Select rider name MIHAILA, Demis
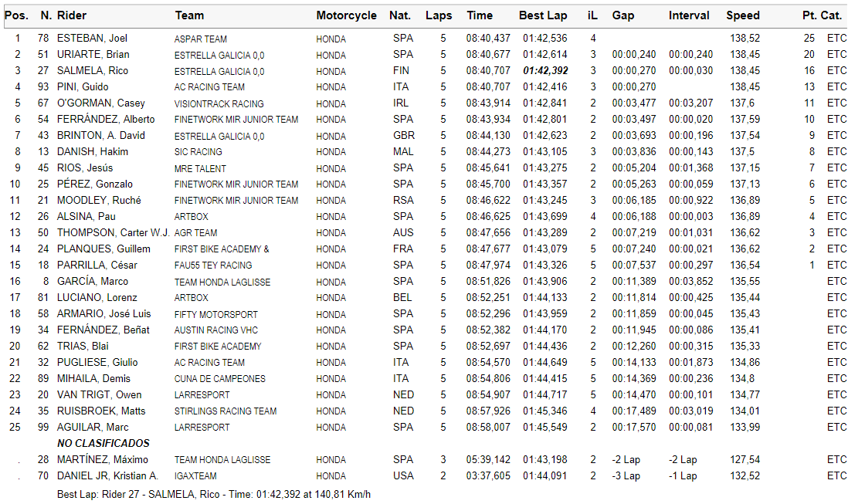This screenshot has height=504, width=848. point(94,379)
